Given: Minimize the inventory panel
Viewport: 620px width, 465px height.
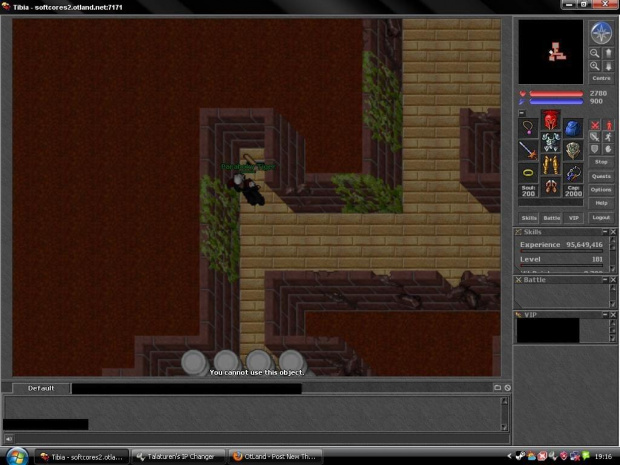Looking at the screenshot, I should point(522,113).
